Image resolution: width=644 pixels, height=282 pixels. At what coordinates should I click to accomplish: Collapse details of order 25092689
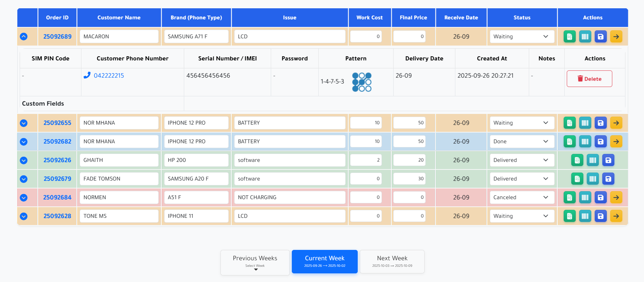click(x=24, y=37)
